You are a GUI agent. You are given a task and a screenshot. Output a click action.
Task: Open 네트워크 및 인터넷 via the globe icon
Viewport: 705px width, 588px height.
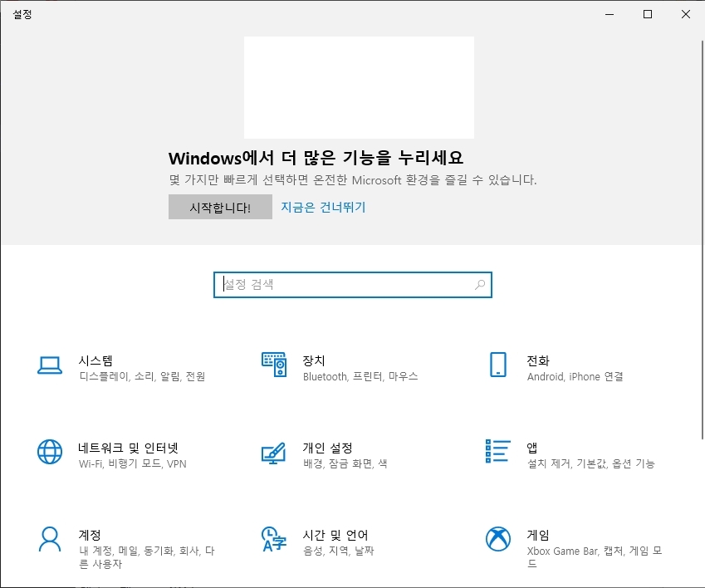pos(50,452)
